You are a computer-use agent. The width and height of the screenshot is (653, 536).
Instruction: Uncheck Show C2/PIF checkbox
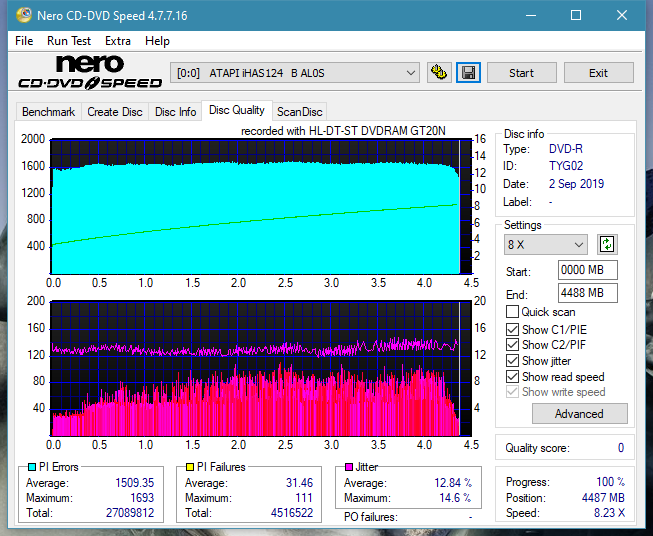pyautogui.click(x=512, y=345)
